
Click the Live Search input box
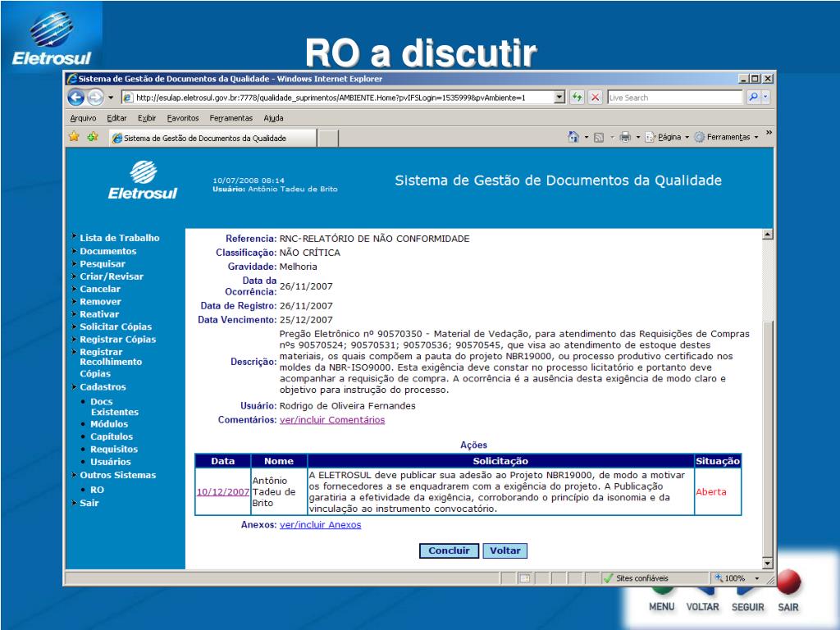(675, 98)
